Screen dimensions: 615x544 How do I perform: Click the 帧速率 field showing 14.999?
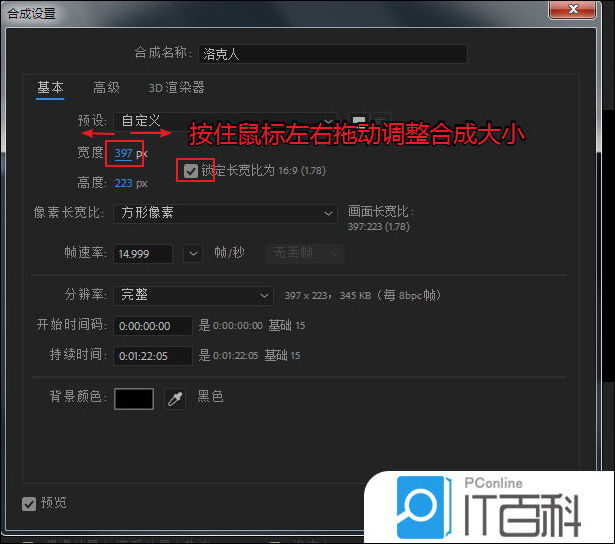pos(143,254)
